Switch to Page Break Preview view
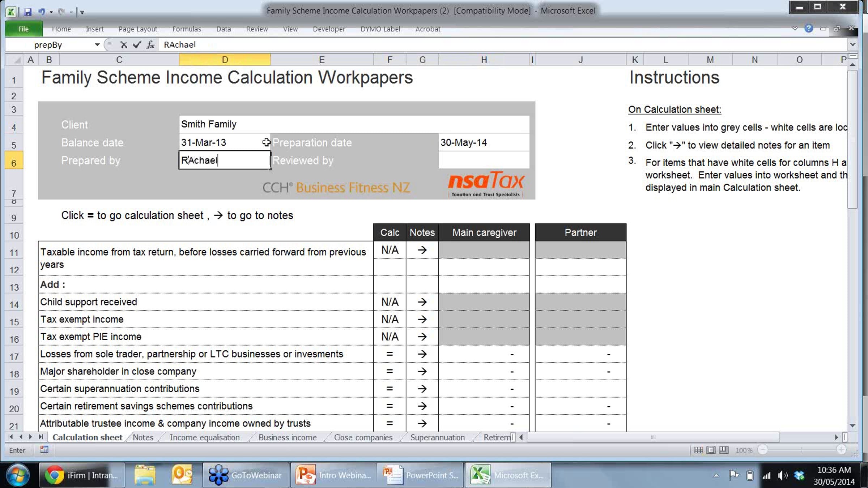 (724, 450)
